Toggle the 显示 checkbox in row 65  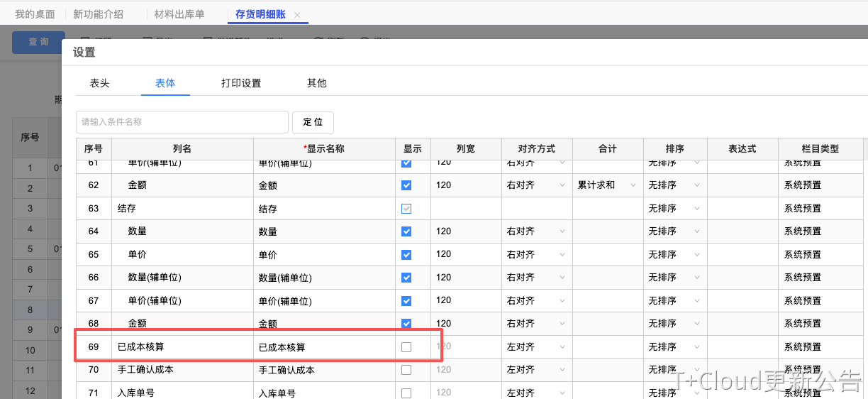406,254
